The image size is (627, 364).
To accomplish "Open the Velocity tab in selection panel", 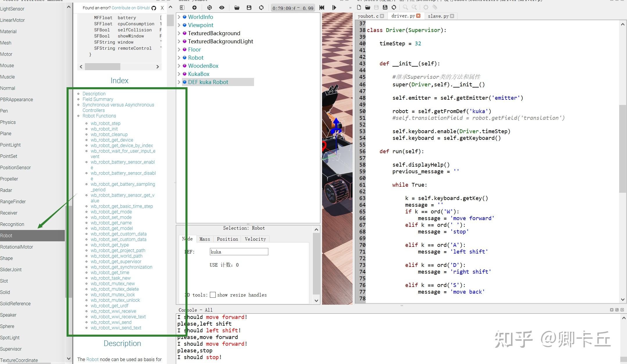I will [x=255, y=239].
